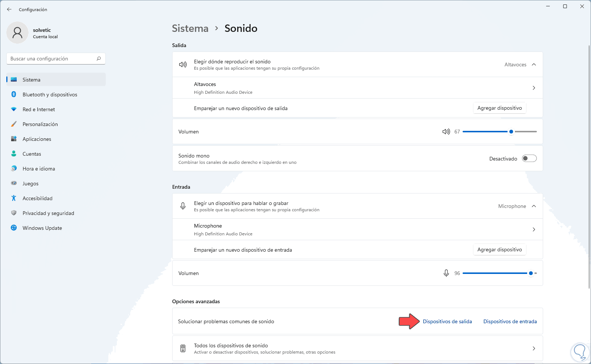This screenshot has width=591, height=364.
Task: Mute output using the speaker volume icon
Action: coord(446,132)
